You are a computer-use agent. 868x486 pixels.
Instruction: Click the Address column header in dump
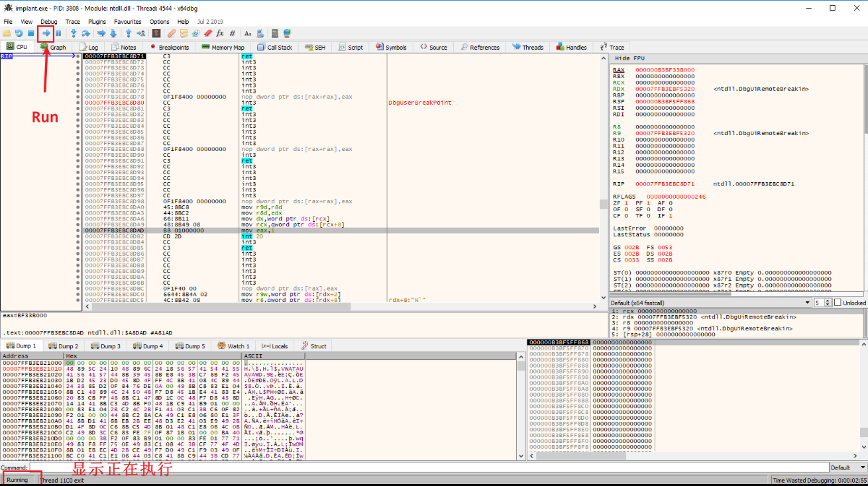(x=32, y=356)
